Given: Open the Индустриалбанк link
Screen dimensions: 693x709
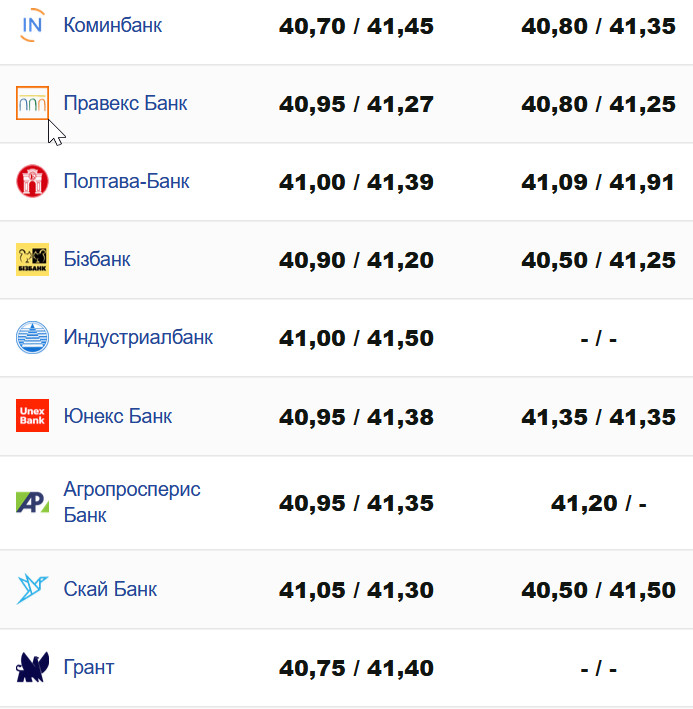Looking at the screenshot, I should click(x=138, y=337).
